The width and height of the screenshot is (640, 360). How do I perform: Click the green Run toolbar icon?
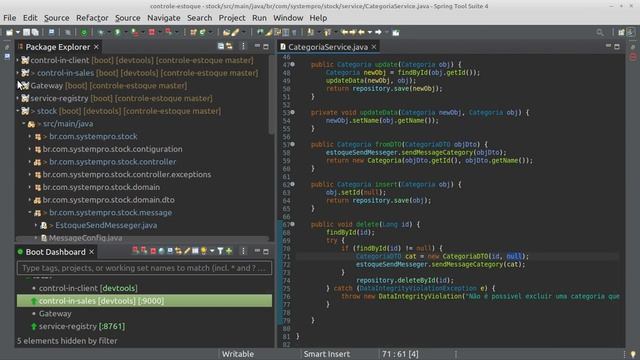click(118, 32)
